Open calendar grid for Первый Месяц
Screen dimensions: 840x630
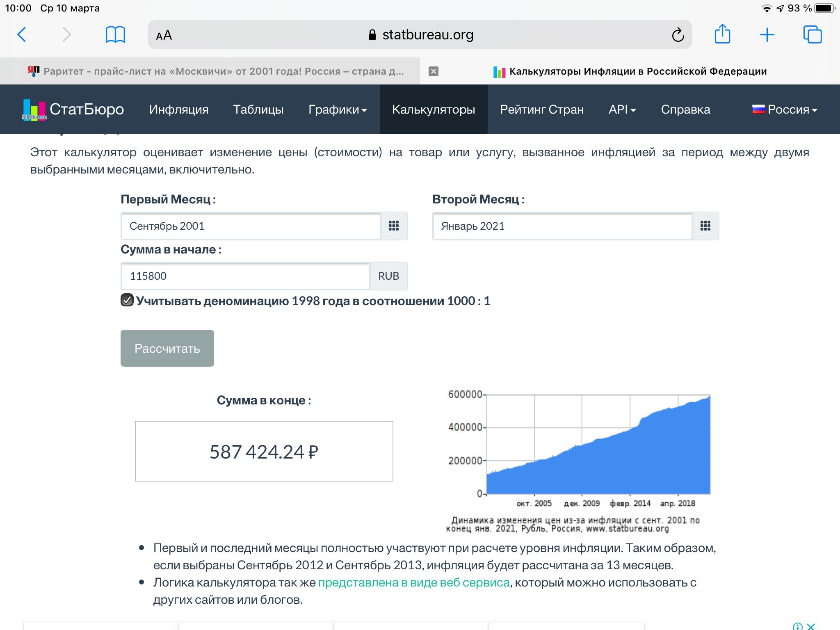pyautogui.click(x=394, y=226)
